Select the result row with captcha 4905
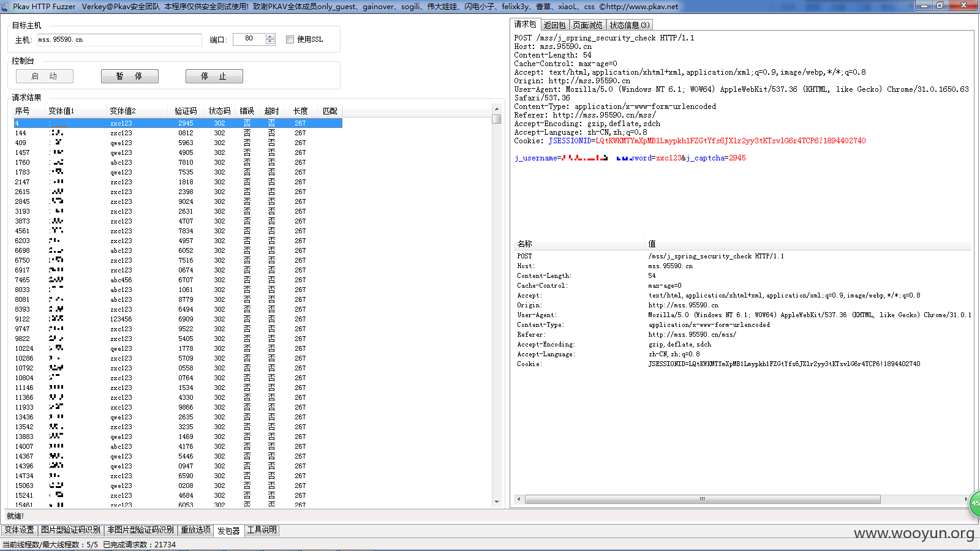This screenshot has height=551, width=980. point(178,152)
